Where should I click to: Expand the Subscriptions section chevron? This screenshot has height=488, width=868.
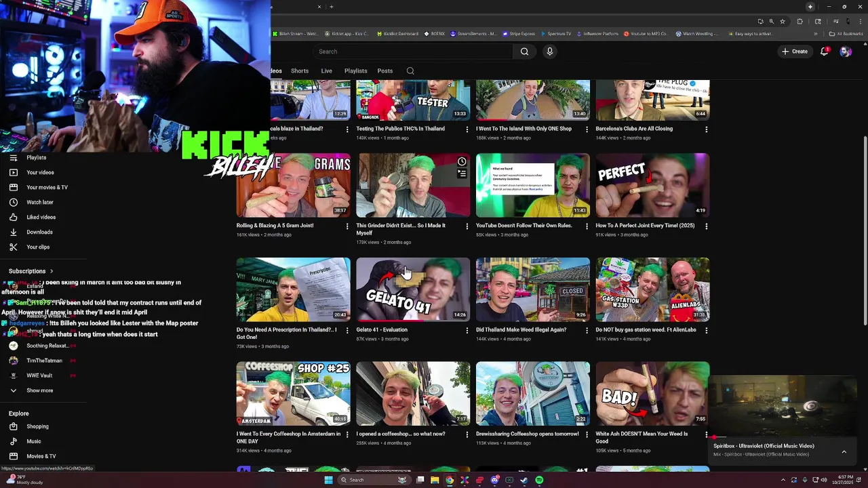51,271
